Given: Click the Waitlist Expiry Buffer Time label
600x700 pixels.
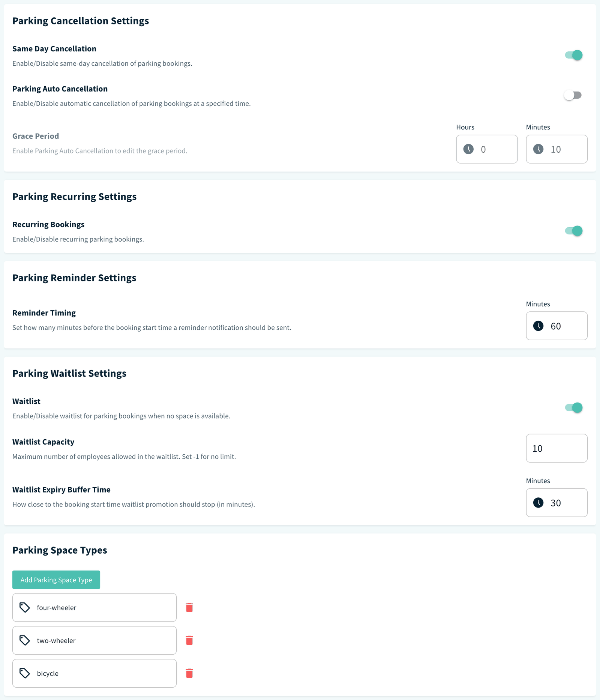Looking at the screenshot, I should (x=61, y=490).
